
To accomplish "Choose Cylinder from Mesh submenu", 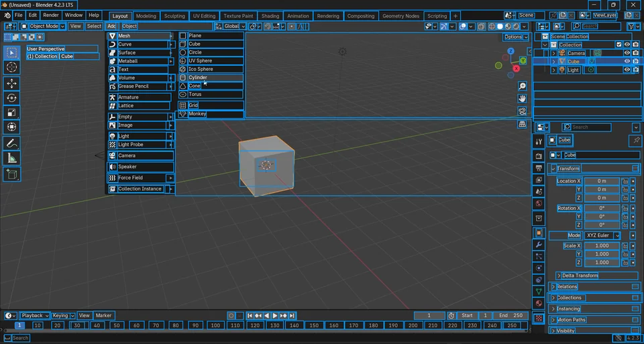I will click(211, 78).
